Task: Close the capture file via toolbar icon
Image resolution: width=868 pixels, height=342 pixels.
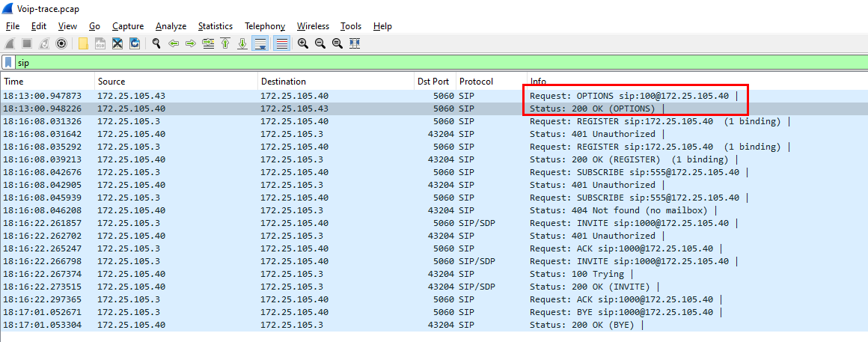Action: click(117, 43)
